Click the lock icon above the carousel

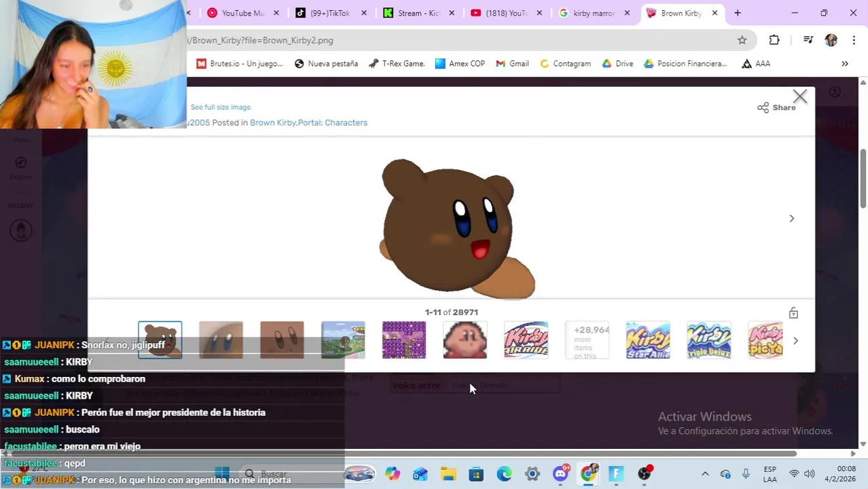[x=793, y=313]
